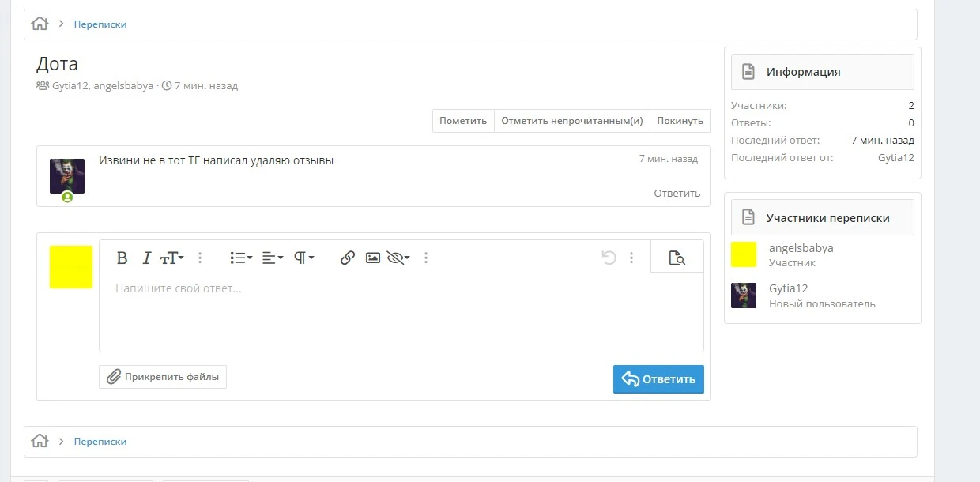Open more text options after font size

coord(200,258)
